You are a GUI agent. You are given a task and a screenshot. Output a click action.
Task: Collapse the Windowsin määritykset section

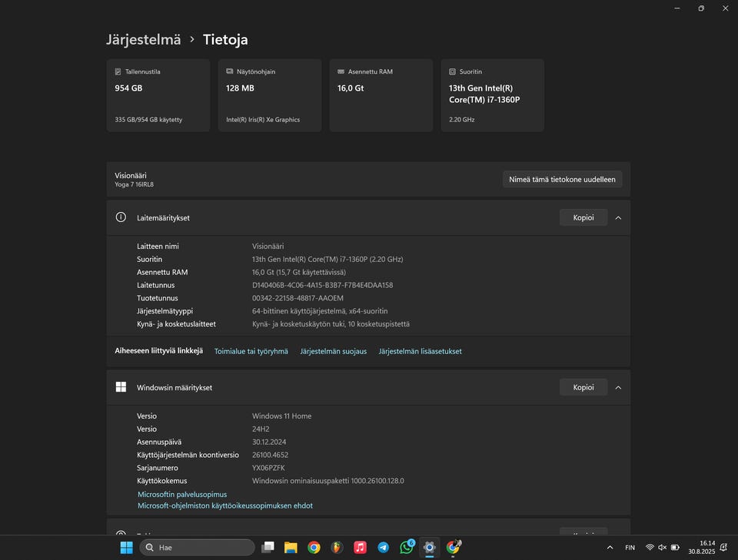618,387
